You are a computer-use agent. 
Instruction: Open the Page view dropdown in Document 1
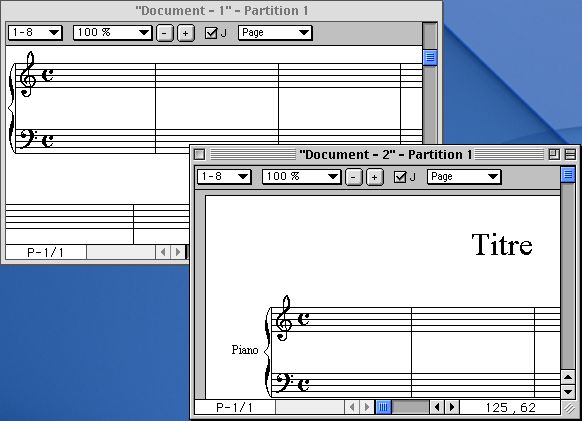275,33
